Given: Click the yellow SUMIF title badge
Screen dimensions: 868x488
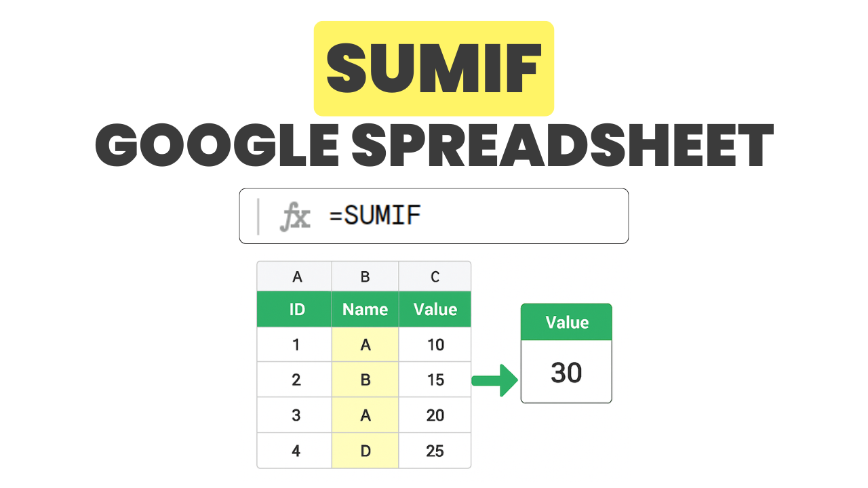Looking at the screenshot, I should pyautogui.click(x=433, y=68).
